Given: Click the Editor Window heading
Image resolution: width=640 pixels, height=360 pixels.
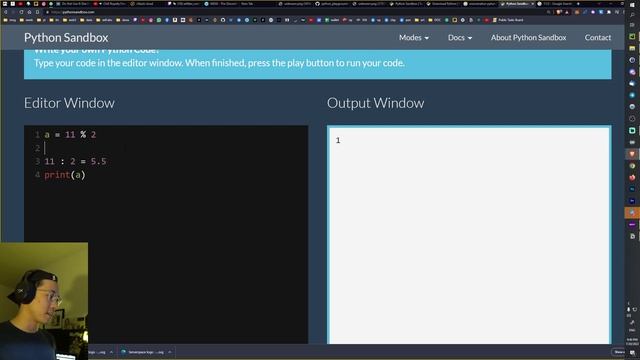Looking at the screenshot, I should (69, 103).
